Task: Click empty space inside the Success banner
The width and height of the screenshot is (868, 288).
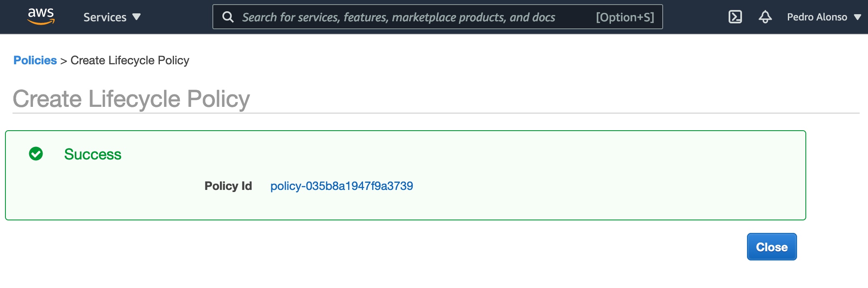Action: 584,175
